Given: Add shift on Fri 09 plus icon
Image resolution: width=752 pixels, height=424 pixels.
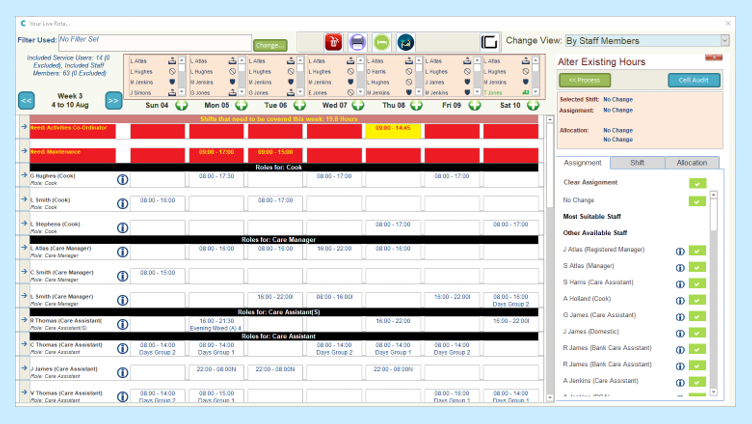Looking at the screenshot, I should [475, 105].
